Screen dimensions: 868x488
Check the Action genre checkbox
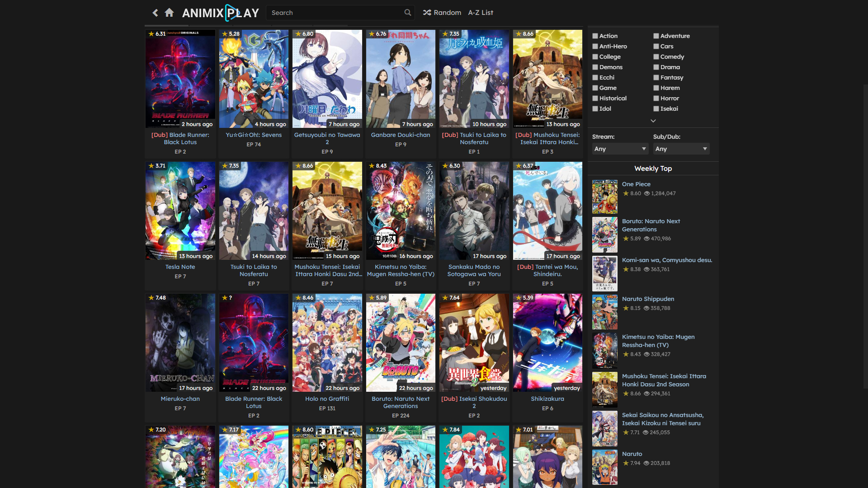pyautogui.click(x=595, y=36)
